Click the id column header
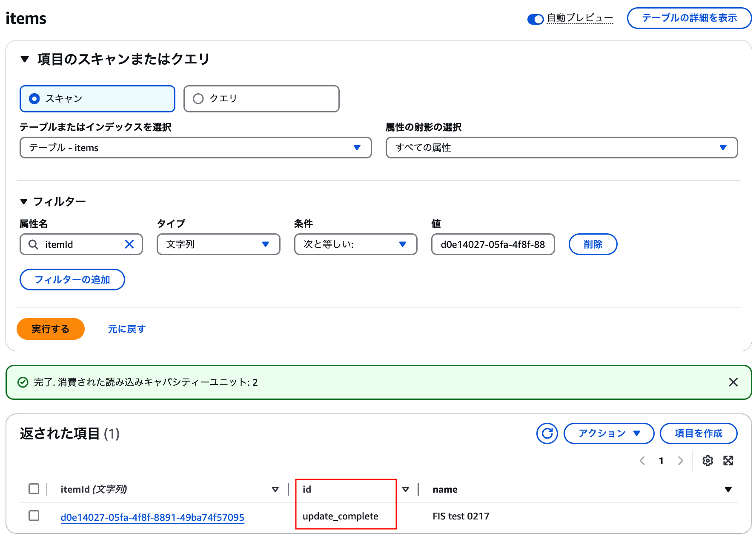Screen dimensions: 756x545 tap(307, 489)
